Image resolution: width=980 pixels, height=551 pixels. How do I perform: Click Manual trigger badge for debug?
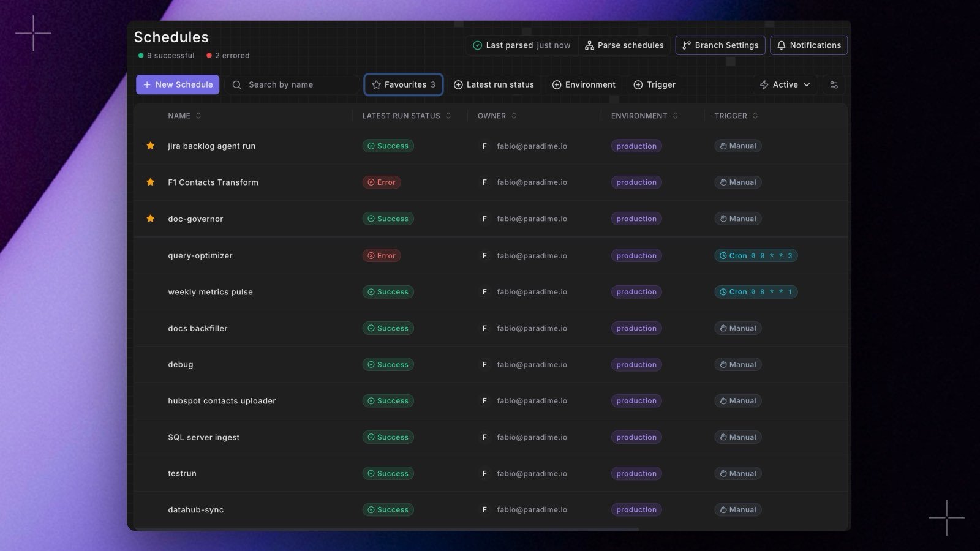click(x=737, y=364)
